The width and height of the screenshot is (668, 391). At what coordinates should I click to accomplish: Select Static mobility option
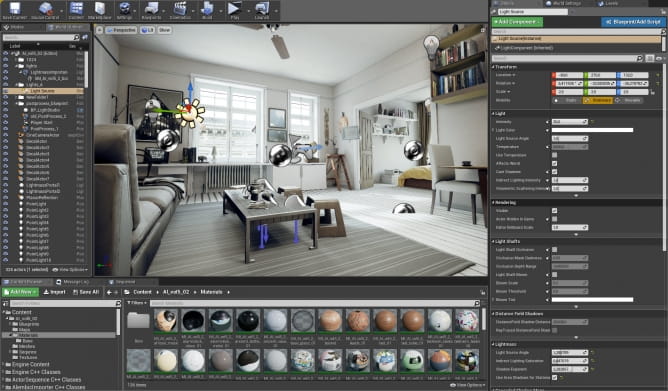click(567, 101)
